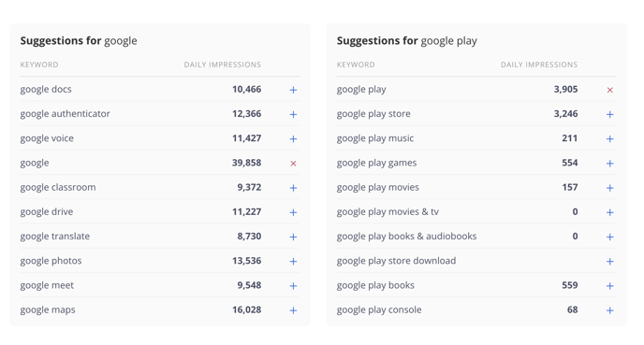Viewport: 644px width, 345px height.
Task: Add google photos keyword plus icon
Action: click(293, 261)
